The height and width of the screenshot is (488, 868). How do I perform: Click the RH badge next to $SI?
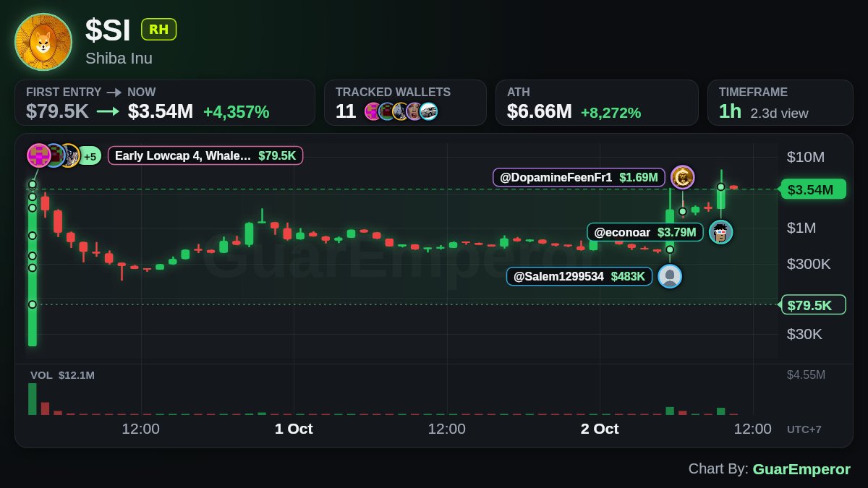(x=158, y=29)
